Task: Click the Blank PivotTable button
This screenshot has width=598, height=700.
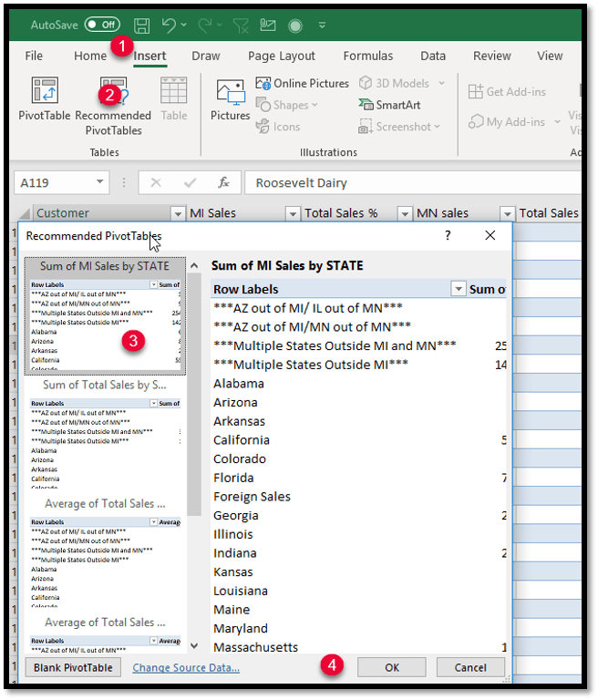Action: 73,667
